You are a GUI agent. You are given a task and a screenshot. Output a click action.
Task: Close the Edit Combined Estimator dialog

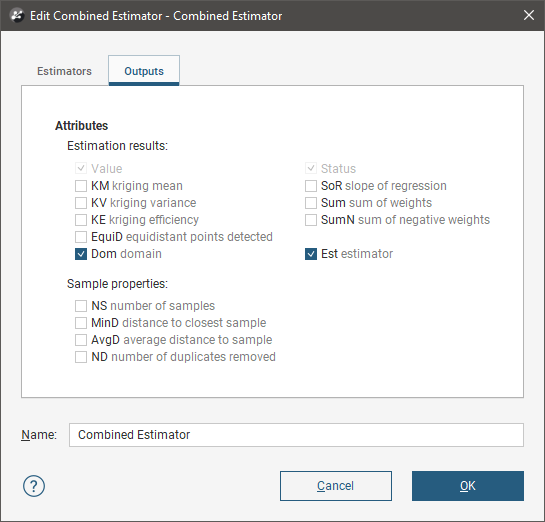tap(529, 15)
